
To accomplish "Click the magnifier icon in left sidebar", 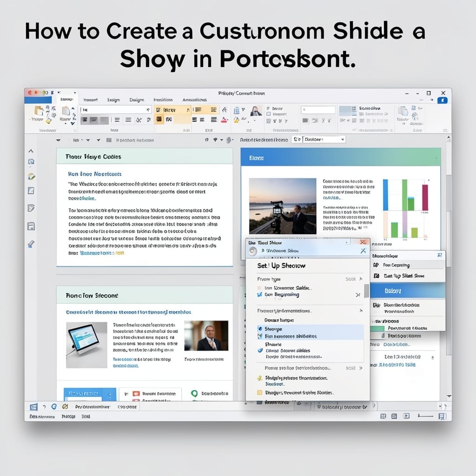I will point(31,161).
